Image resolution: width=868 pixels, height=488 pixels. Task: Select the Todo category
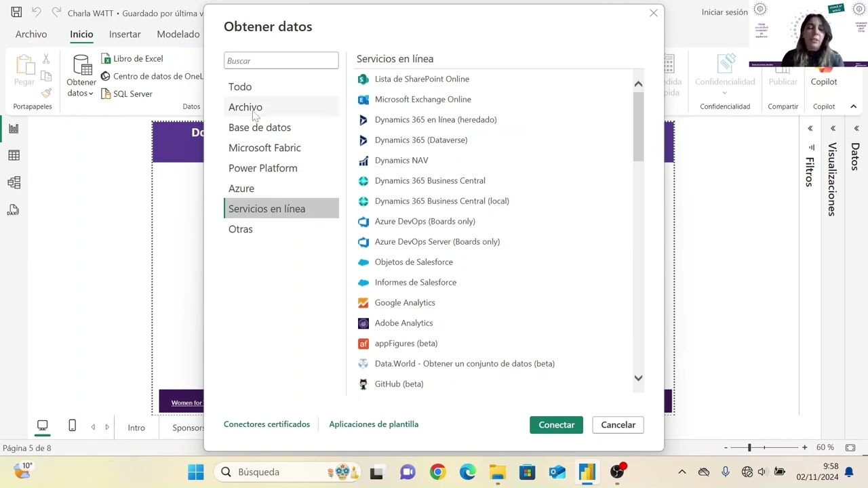tap(281, 87)
